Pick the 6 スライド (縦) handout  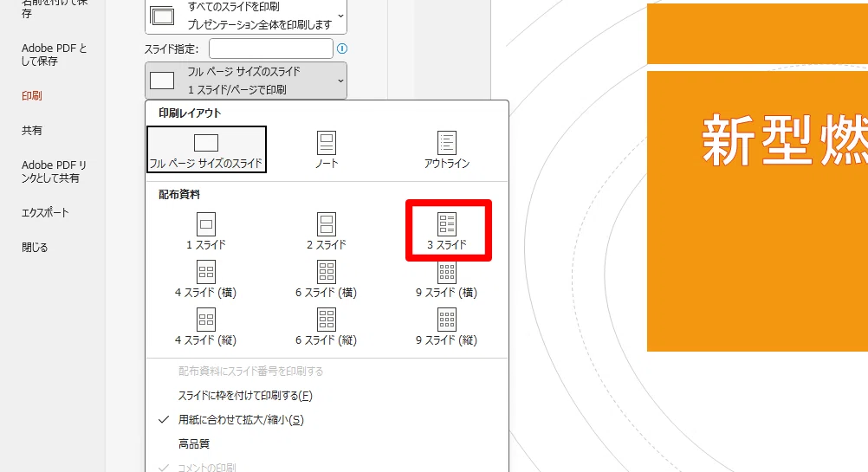327,327
